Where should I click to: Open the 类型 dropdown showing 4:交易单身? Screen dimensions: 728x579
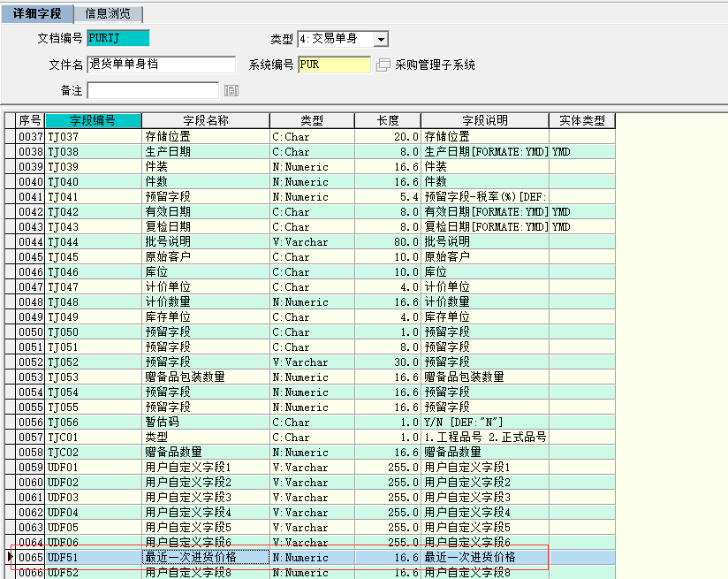click(380, 38)
